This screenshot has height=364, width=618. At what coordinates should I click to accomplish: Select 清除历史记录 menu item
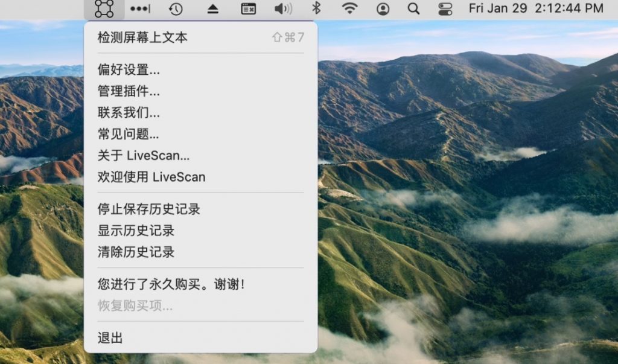[200, 252]
